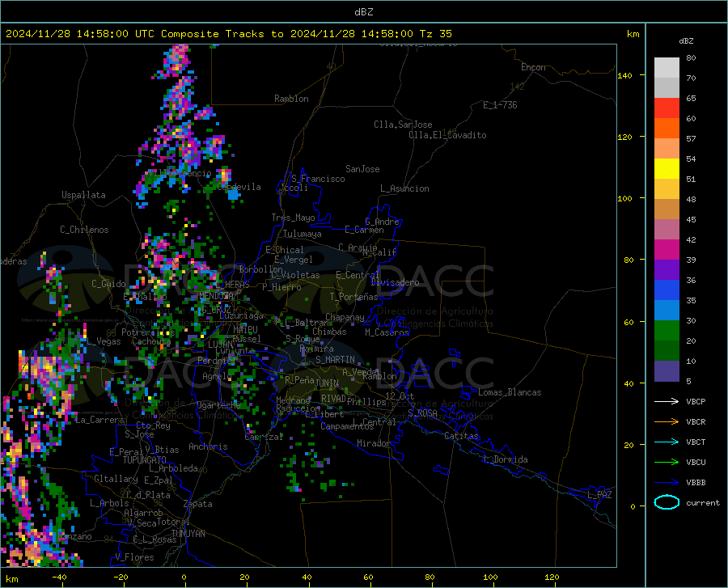Image resolution: width=728 pixels, height=588 pixels.
Task: Click the '140' tick on the vertical axis
Action: tap(624, 75)
